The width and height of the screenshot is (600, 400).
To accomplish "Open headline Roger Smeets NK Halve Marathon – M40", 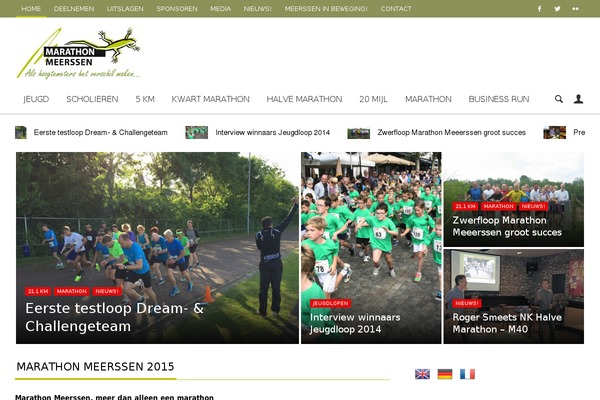I will click(507, 323).
